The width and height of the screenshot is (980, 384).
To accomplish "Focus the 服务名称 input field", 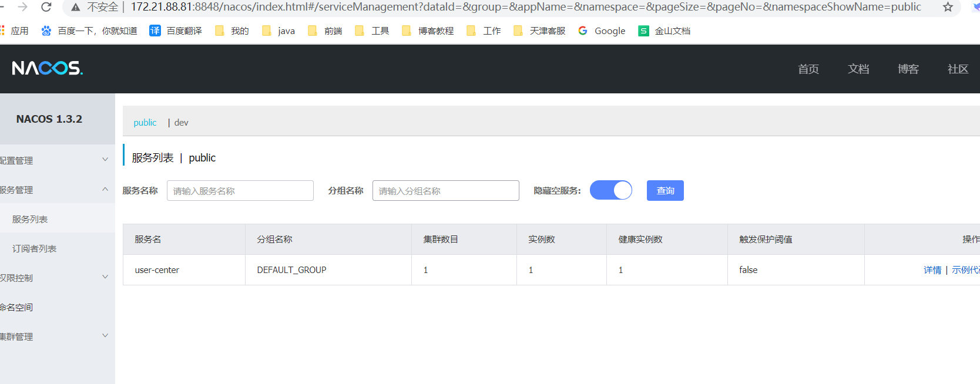I will pyautogui.click(x=240, y=190).
